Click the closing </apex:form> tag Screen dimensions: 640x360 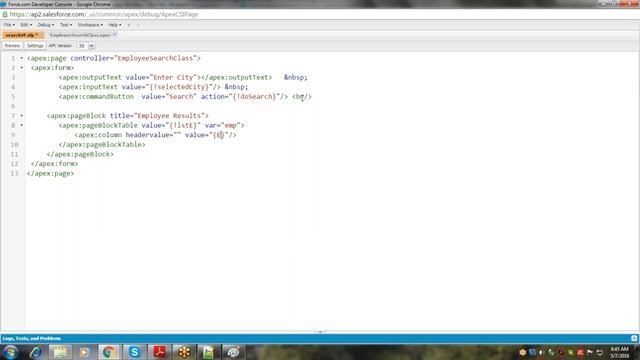point(54,164)
